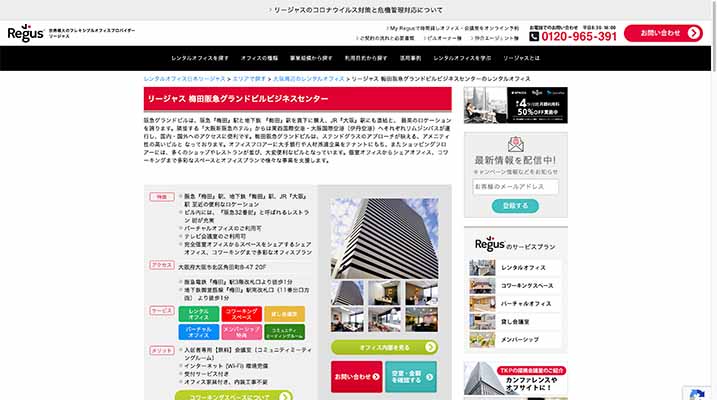The width and height of the screenshot is (717, 400).
Task: Select red コワーキングスペース service tag
Action: pos(241,314)
